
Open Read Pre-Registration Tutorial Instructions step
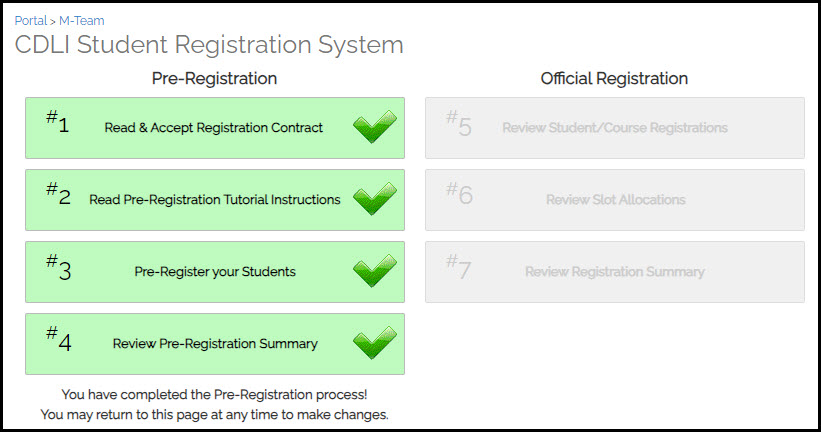(215, 200)
